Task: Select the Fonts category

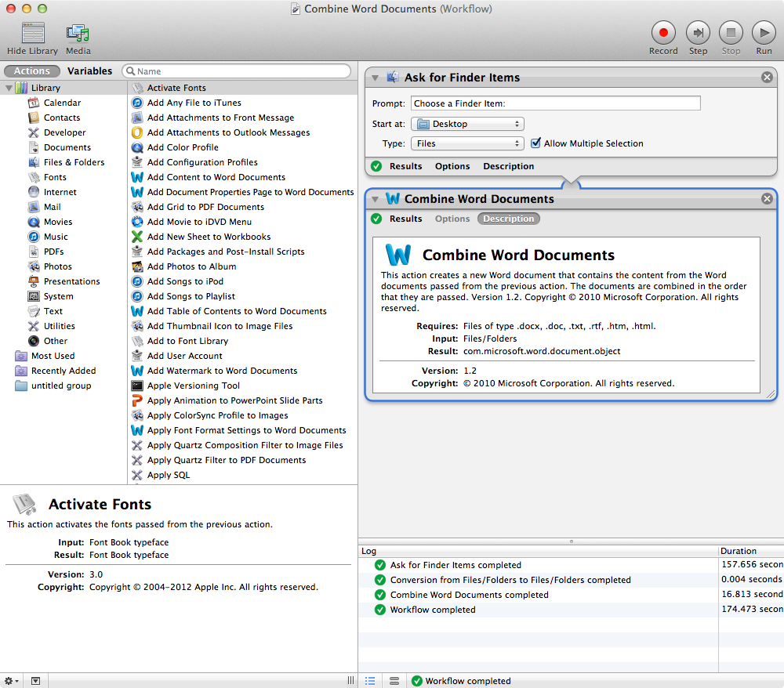Action: tap(55, 177)
